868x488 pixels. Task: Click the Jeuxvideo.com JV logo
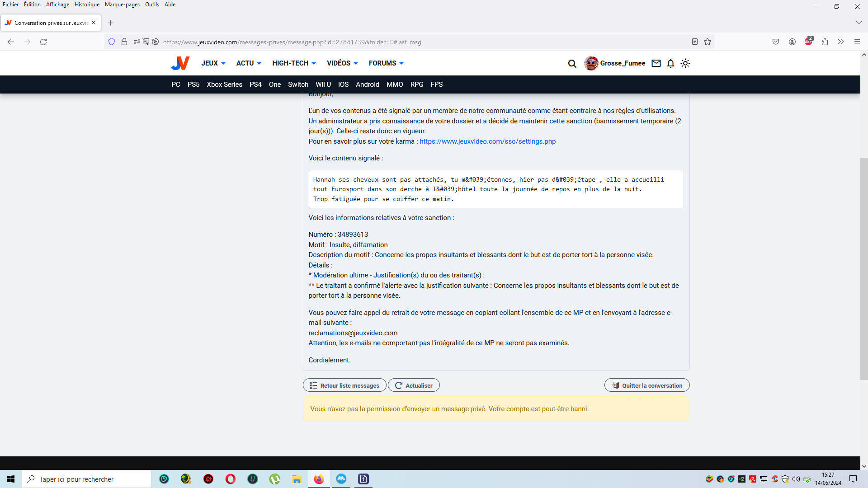point(180,63)
